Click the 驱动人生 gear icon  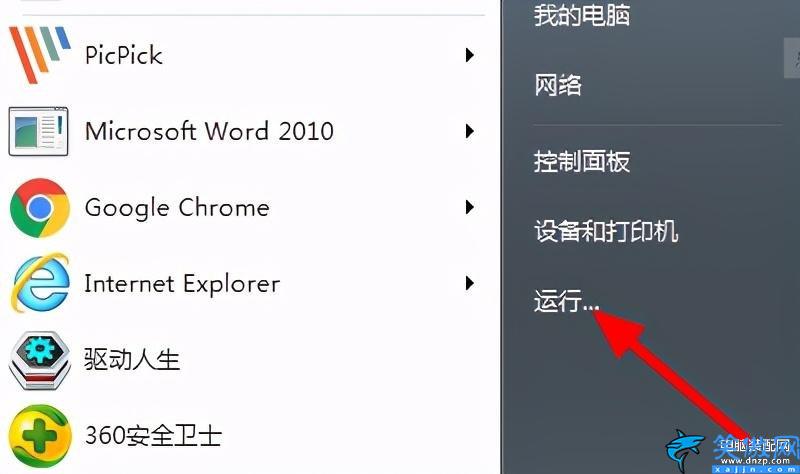click(39, 360)
